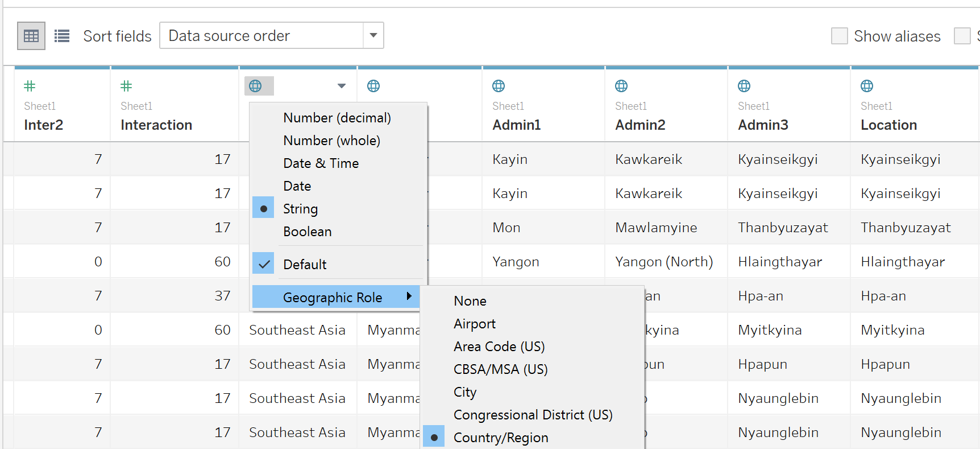This screenshot has width=980, height=449.
Task: Select the Country/Region geographic role
Action: pos(501,438)
